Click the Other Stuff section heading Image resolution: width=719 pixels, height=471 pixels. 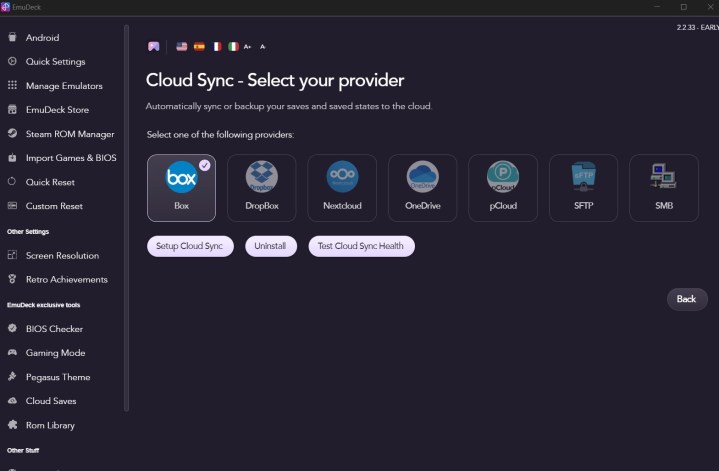(23, 450)
